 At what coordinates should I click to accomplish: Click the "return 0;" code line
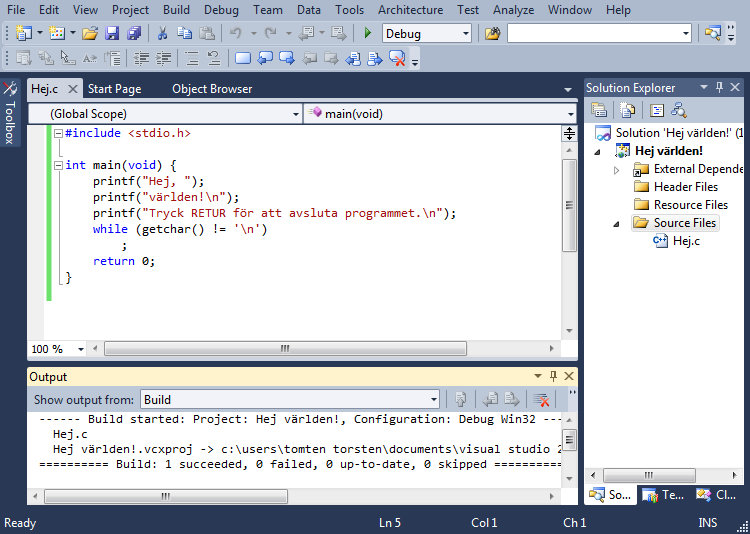pyautogui.click(x=124, y=261)
